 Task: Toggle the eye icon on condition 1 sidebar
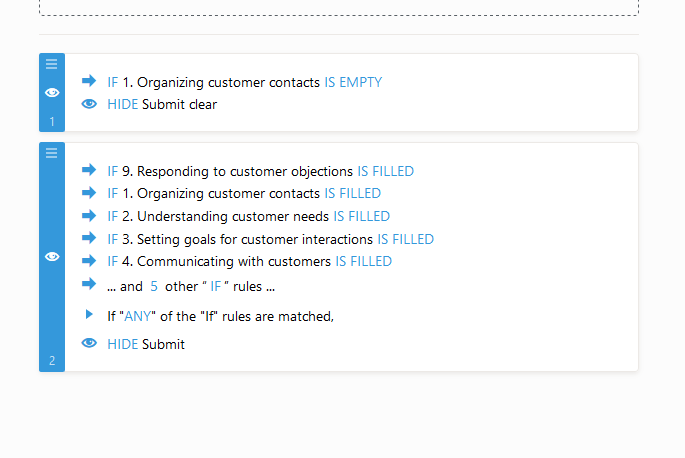(52, 93)
